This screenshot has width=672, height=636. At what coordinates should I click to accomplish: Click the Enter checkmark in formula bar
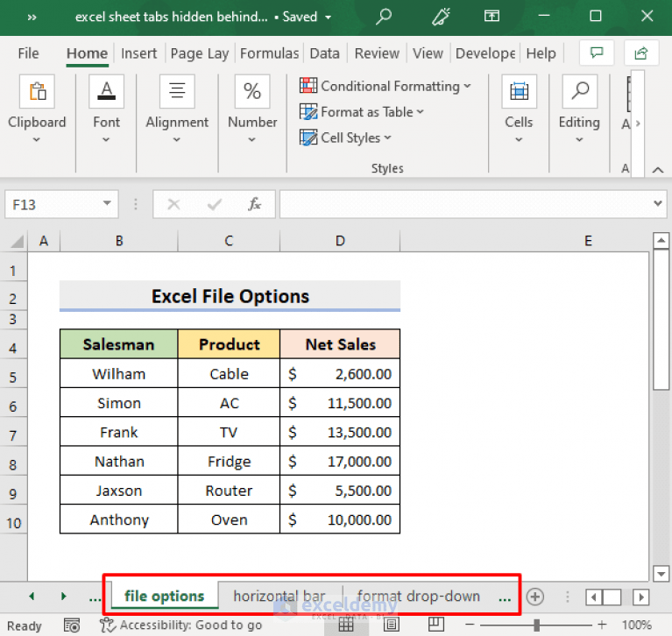pyautogui.click(x=214, y=204)
